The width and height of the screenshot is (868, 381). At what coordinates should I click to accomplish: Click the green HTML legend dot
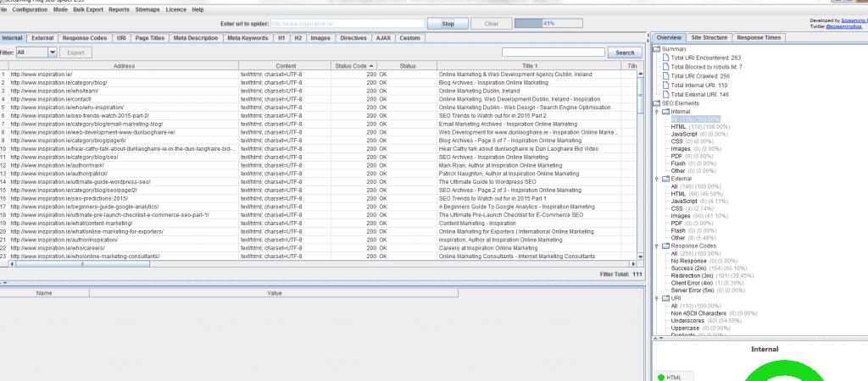pos(660,378)
